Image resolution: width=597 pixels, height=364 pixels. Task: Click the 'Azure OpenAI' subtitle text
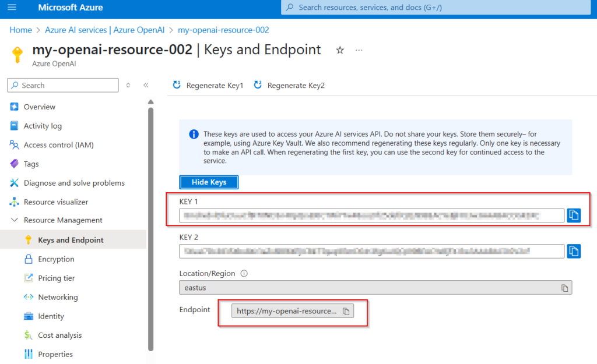point(54,63)
